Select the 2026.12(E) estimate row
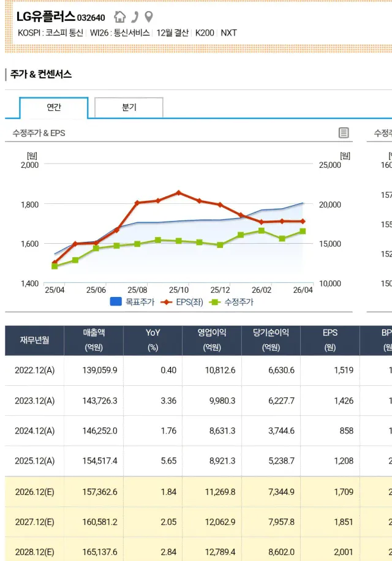 pyautogui.click(x=34, y=492)
